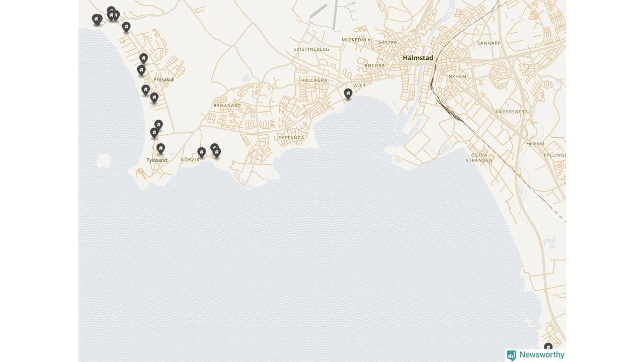Screen dimensions: 644x362
Task: Select the house marker directly above Tylösand label
Action: tap(160, 149)
